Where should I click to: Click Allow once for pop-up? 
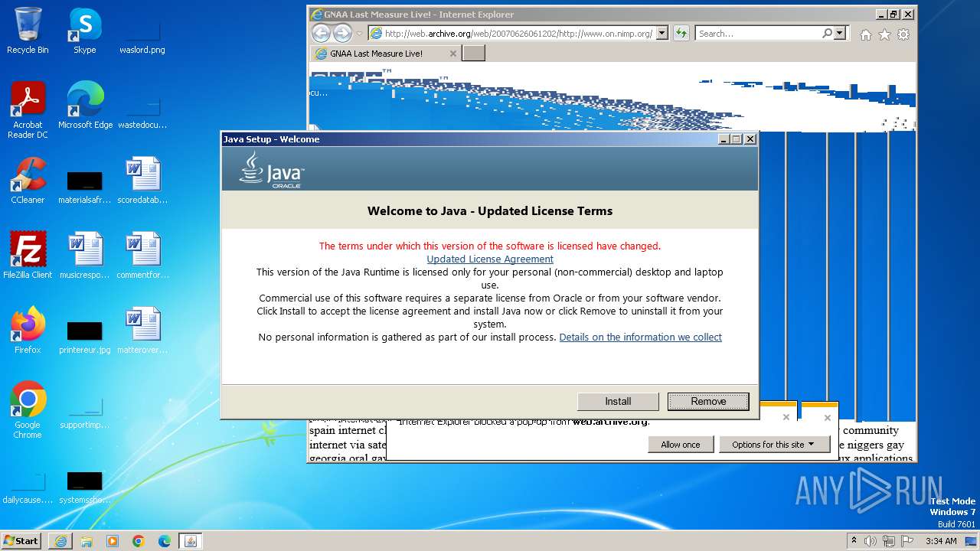coord(681,445)
